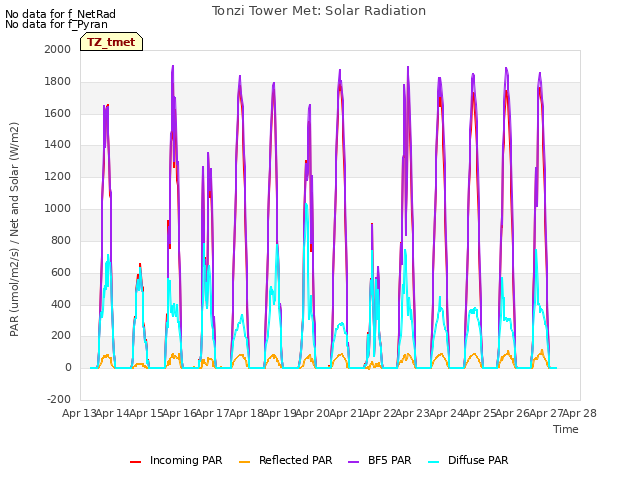Click the y-axis label PAR / Net and Solar
640x480 pixels.
pyautogui.click(x=14, y=229)
